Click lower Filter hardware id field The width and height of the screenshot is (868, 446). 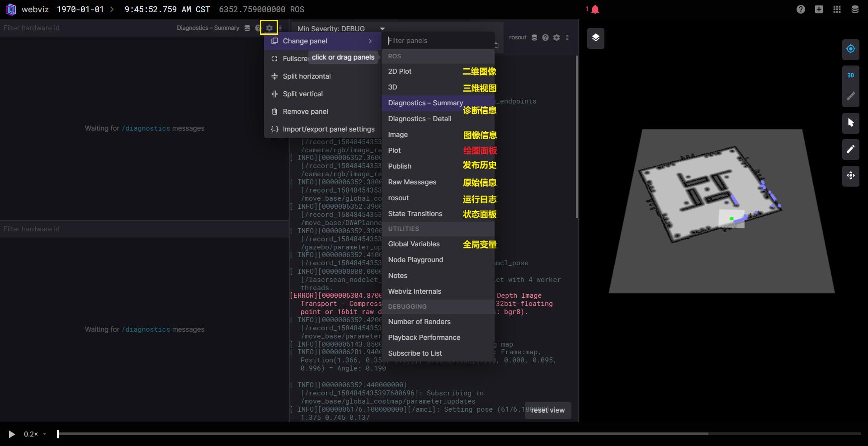144,229
